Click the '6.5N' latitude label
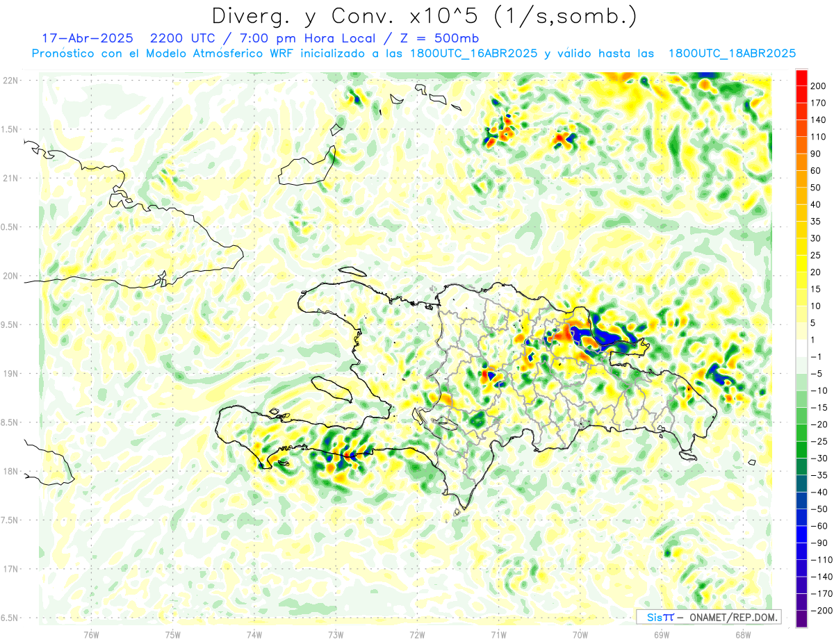Screen dimensions: 834x644 (x=10, y=618)
